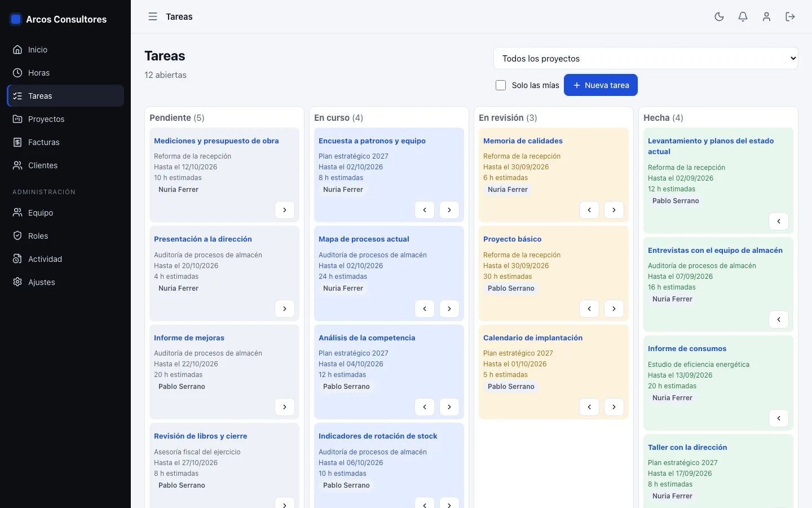
Task: Switch to dark mode with moon icon
Action: coord(719,17)
